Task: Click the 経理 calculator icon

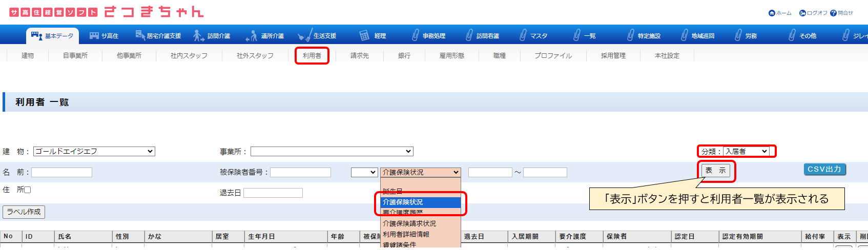Action: (364, 35)
